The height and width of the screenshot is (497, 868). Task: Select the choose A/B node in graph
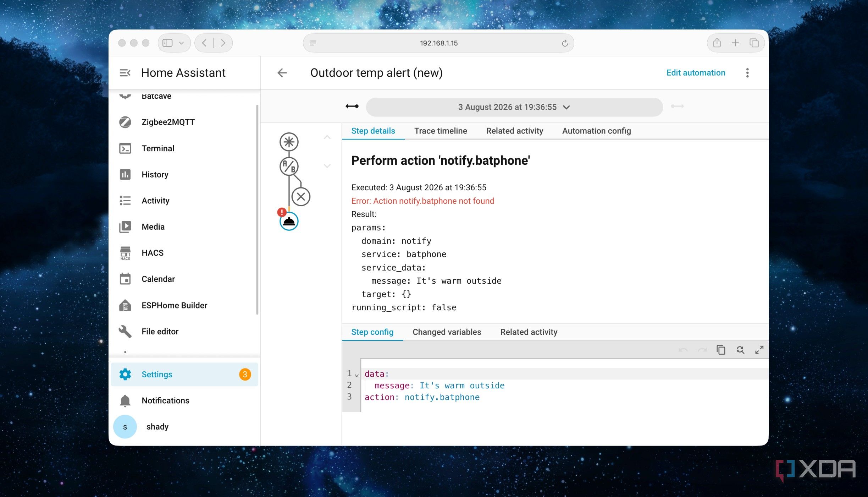click(x=289, y=166)
